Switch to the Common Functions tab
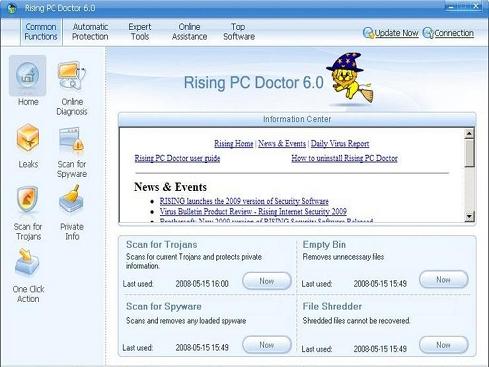The image size is (489, 367). (41, 32)
